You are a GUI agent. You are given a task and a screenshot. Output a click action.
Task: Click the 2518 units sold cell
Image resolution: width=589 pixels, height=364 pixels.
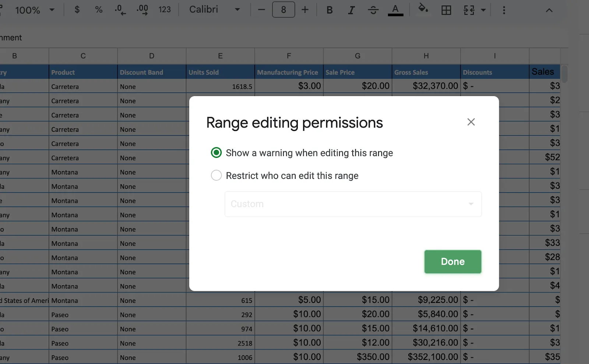[220, 343]
